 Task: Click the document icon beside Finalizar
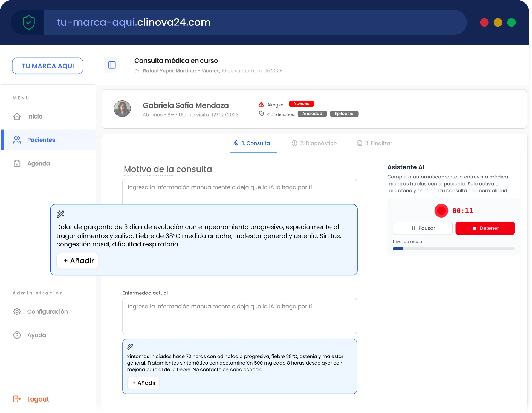click(360, 143)
